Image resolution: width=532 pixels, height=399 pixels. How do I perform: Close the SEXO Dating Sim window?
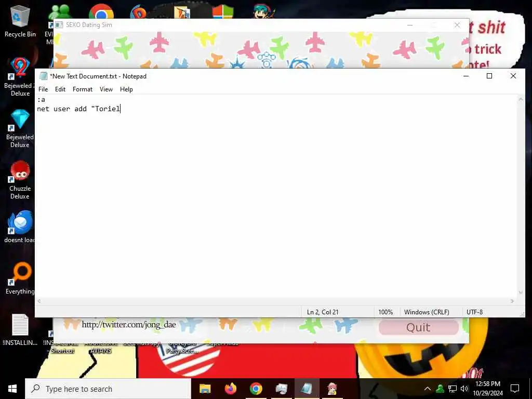point(457,25)
